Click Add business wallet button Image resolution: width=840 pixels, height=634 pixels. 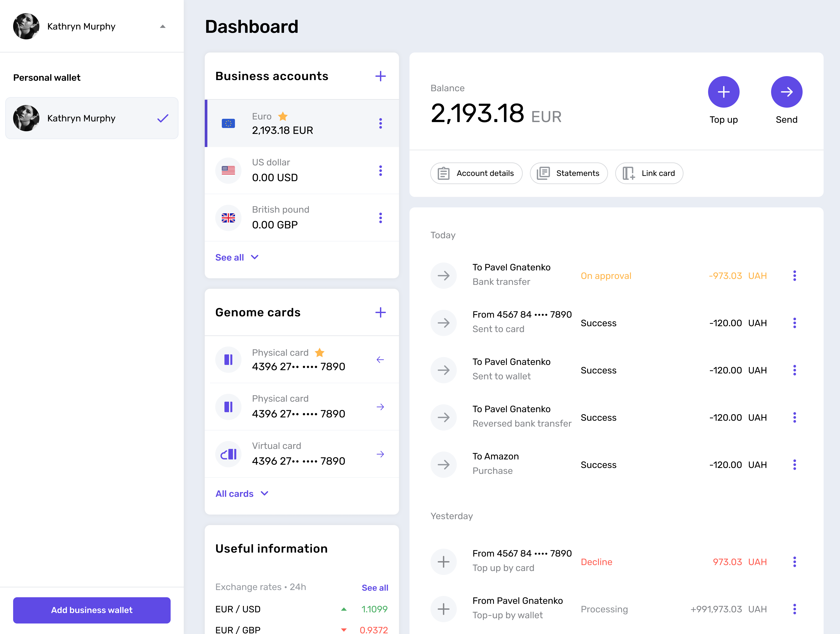coord(91,610)
